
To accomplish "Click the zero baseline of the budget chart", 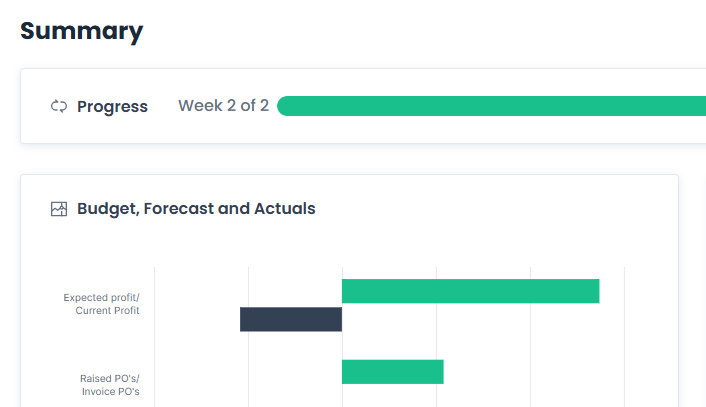I will (x=342, y=345).
